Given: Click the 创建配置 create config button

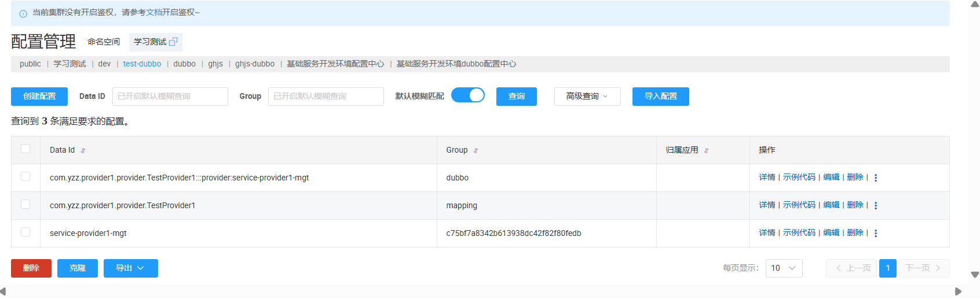Looking at the screenshot, I should 39,97.
